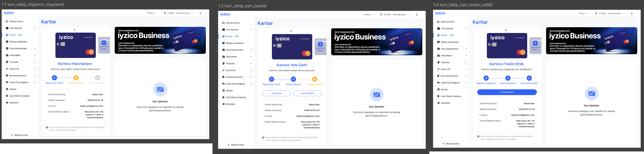Open 123456 - Test Merchant dropdown in frame 1.1

pos(178,13)
